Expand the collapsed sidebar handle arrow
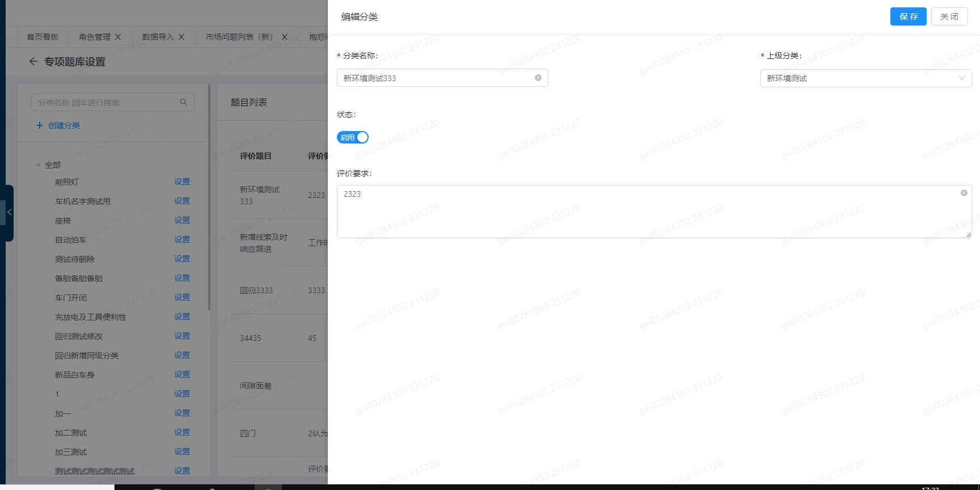 click(9, 212)
